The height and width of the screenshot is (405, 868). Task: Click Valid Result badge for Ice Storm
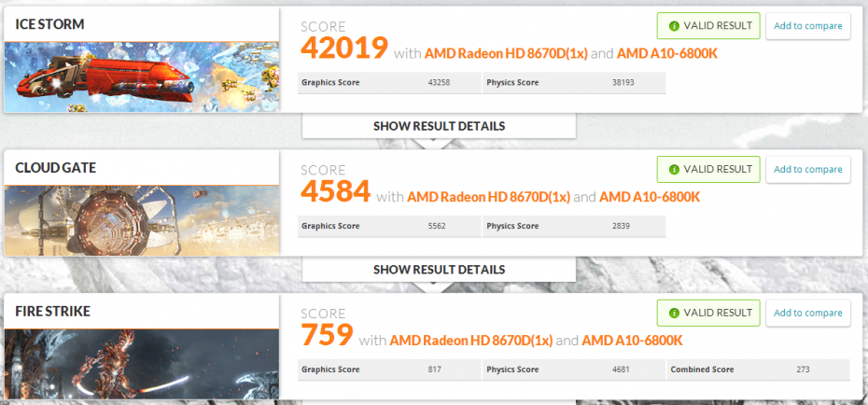click(708, 26)
